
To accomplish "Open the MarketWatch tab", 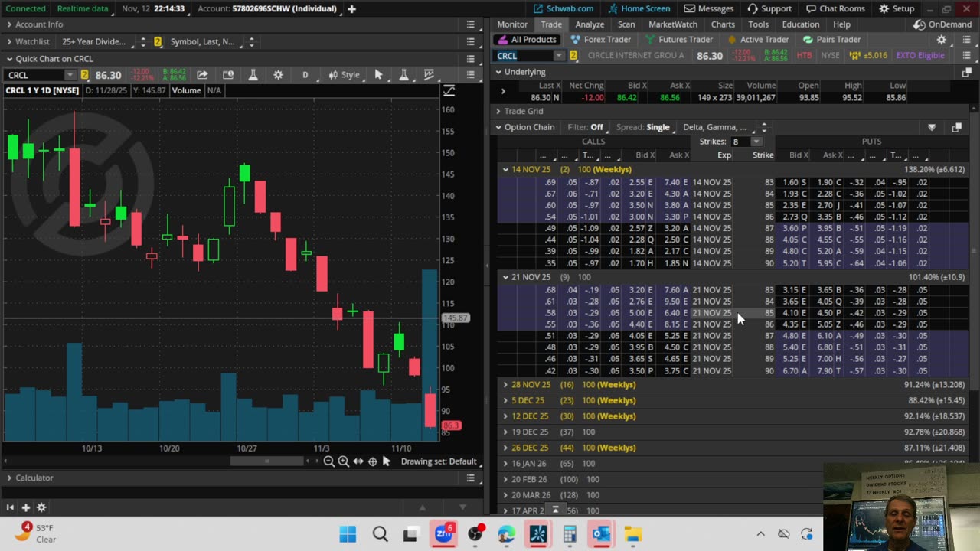I will coord(673,24).
